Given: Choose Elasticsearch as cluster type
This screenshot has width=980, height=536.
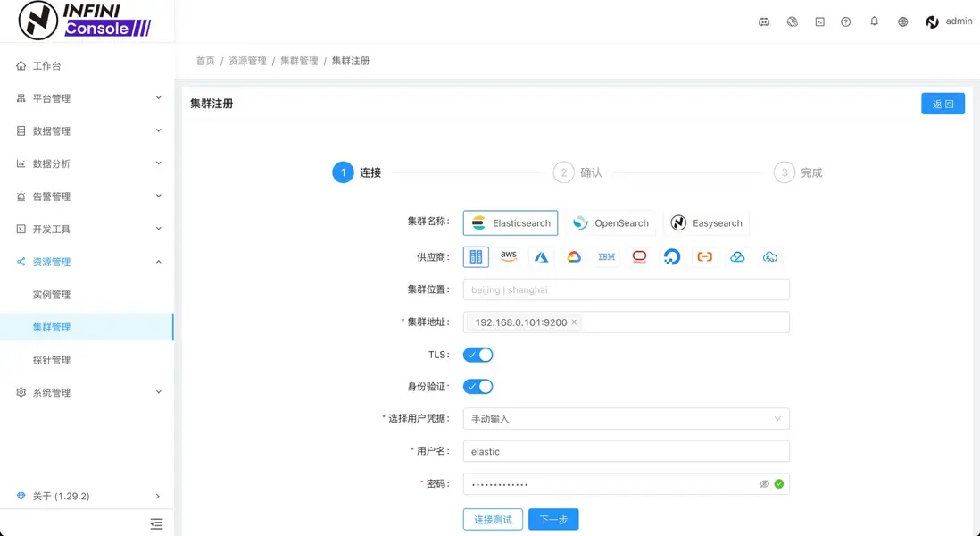Looking at the screenshot, I should coord(511,223).
